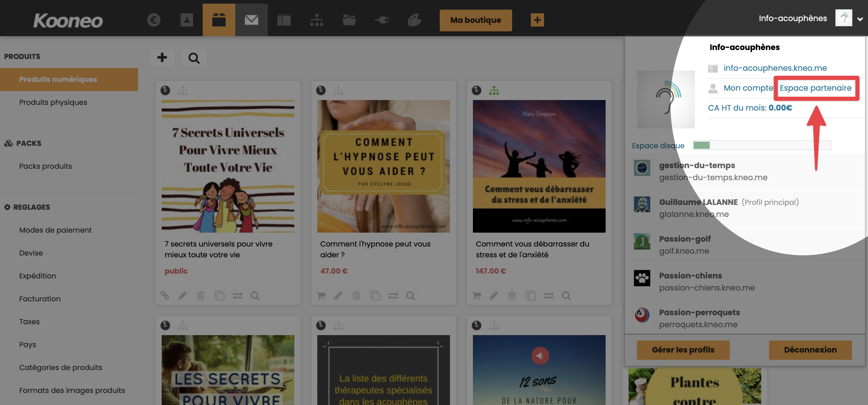Image resolution: width=868 pixels, height=405 pixels.
Task: Open the contacts icon in top bar
Action: pyautogui.click(x=186, y=20)
